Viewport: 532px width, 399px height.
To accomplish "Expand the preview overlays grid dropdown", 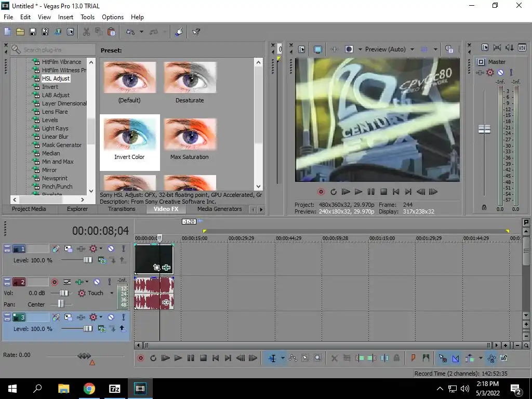I will click(x=435, y=49).
